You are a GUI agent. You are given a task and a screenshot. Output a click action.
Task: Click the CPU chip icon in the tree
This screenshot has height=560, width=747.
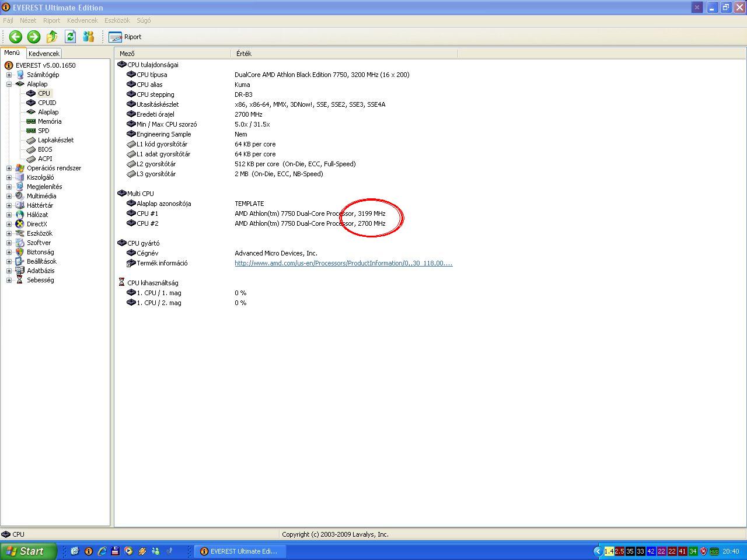[x=31, y=93]
